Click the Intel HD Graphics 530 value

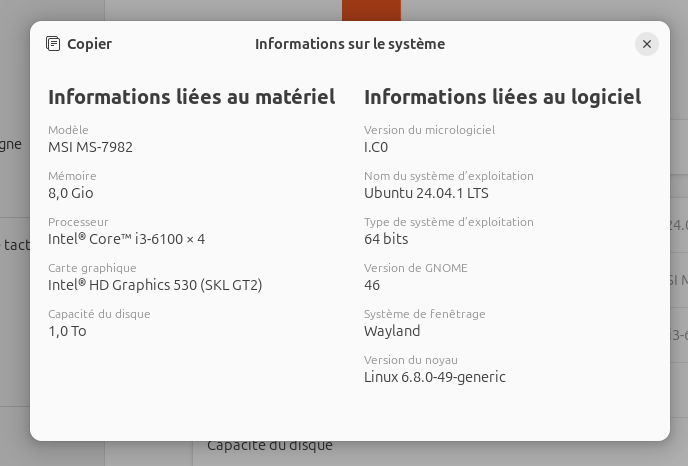tap(155, 285)
